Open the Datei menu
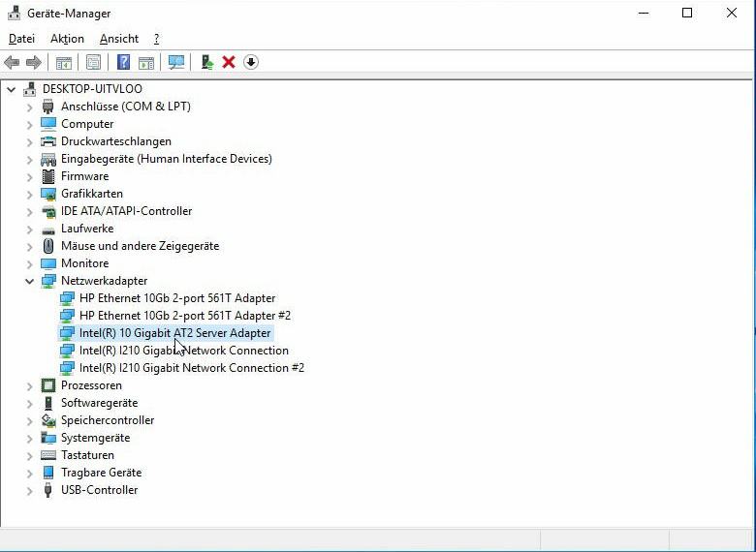This screenshot has height=552, width=756. [21, 39]
